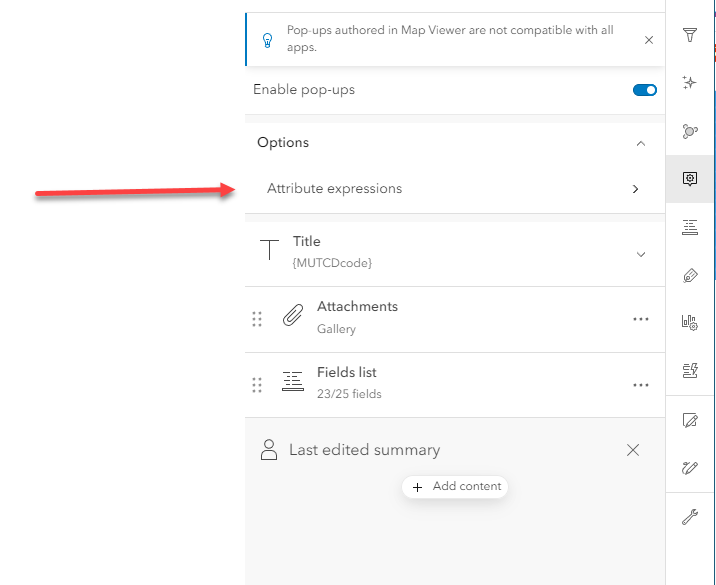Dismiss the pop-ups compatibility notice

[x=649, y=40]
